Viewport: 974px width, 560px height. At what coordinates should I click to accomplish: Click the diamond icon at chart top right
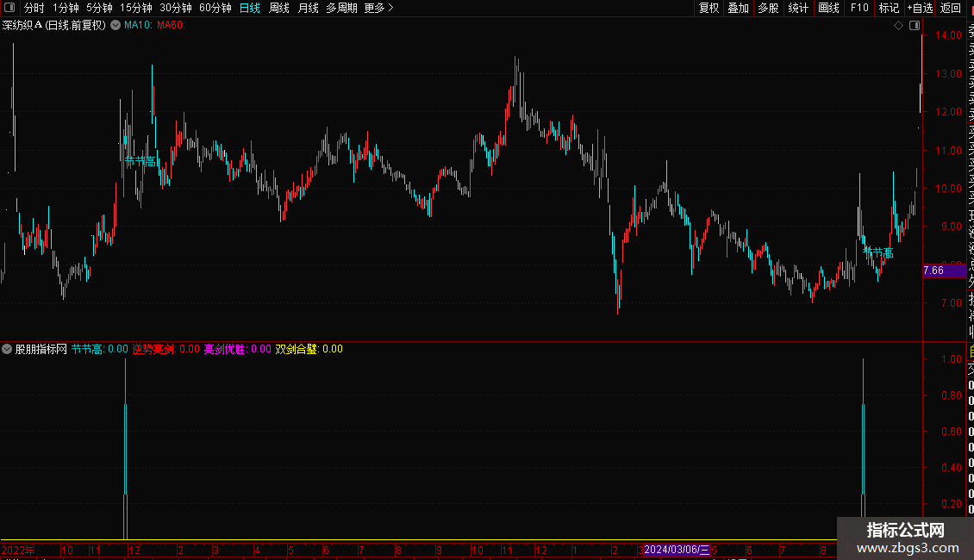[898, 26]
